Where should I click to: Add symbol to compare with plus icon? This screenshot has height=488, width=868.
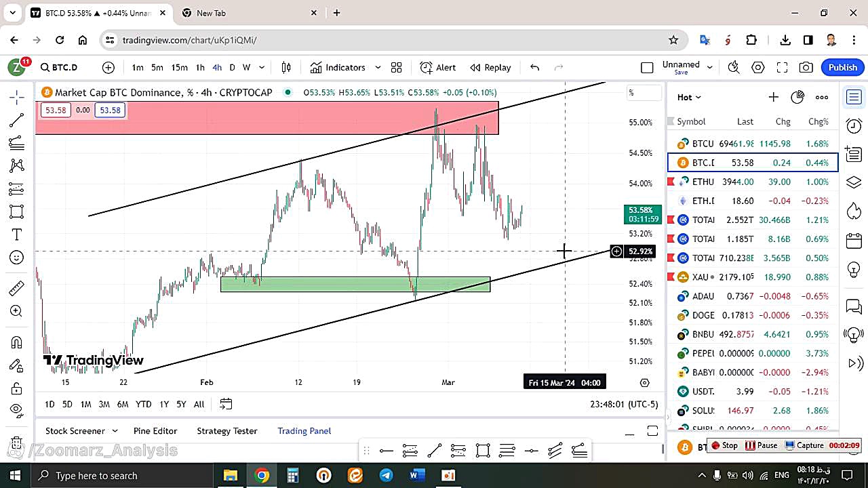108,67
